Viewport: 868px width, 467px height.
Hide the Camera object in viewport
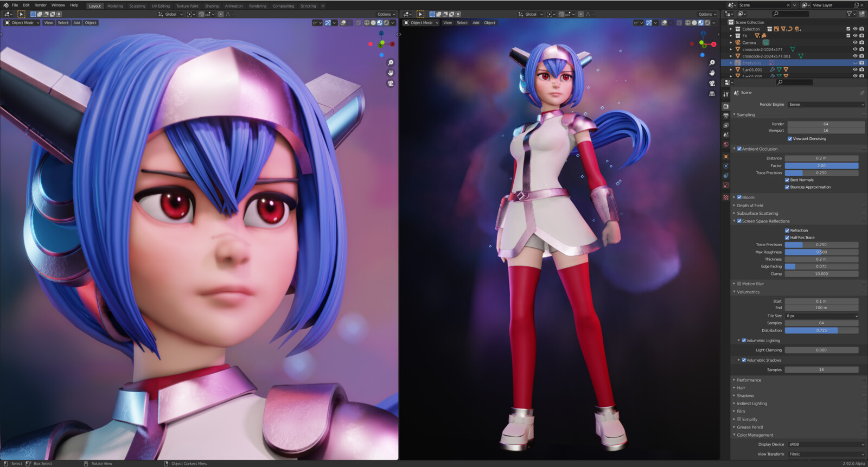click(x=855, y=42)
